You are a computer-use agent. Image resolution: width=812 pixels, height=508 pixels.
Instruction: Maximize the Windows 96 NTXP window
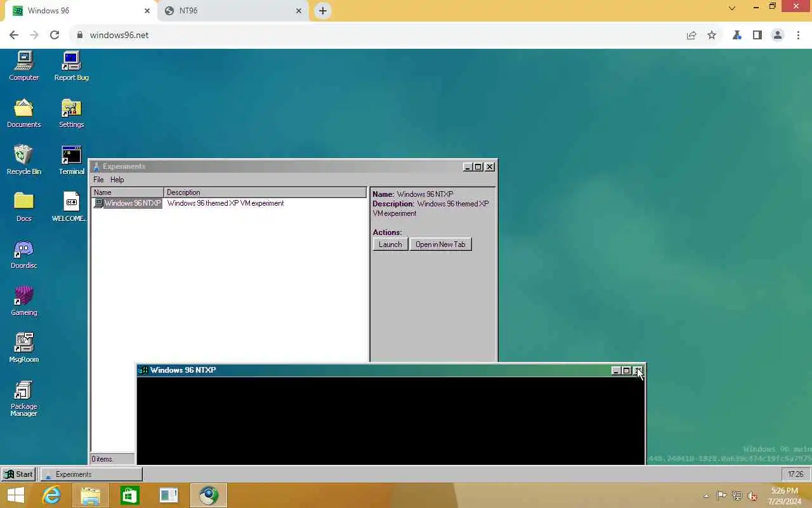click(x=626, y=371)
